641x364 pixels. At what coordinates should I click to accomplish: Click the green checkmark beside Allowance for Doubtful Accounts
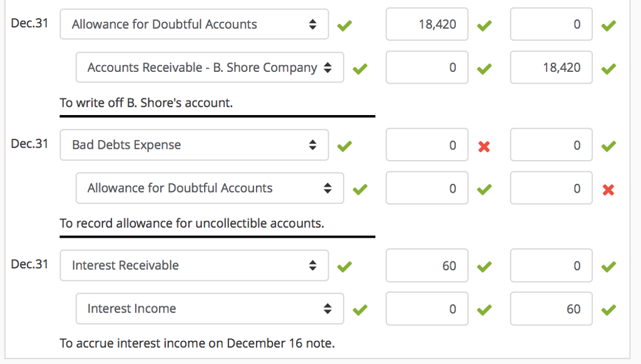pos(344,24)
